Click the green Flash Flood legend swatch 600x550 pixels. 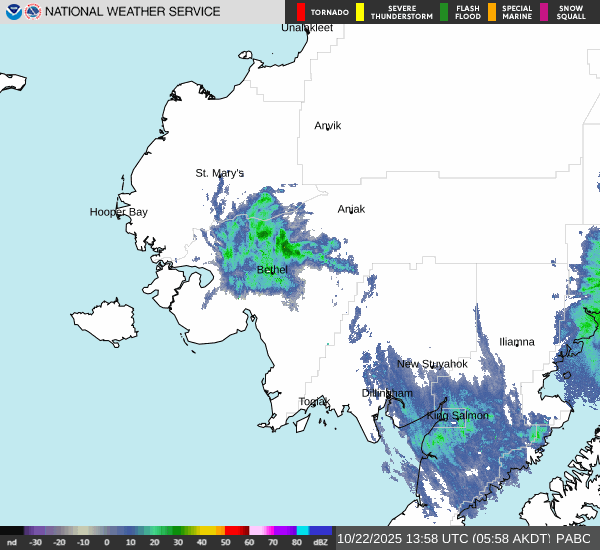[444, 12]
